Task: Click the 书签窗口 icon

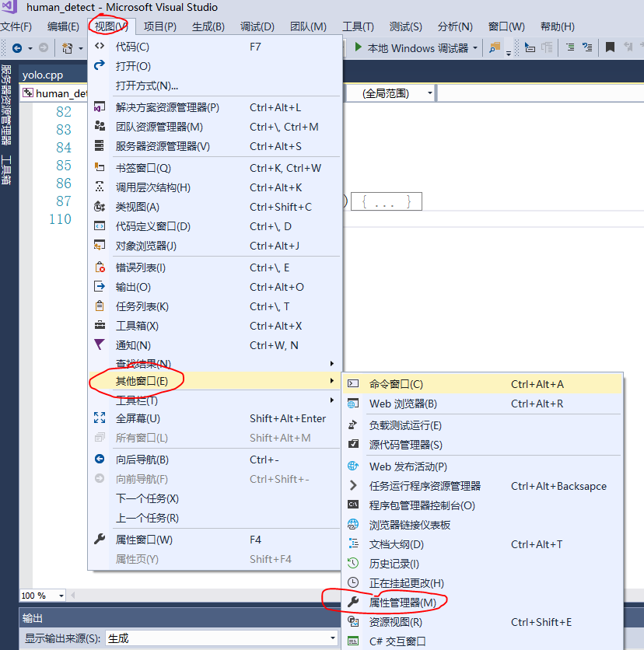Action: tap(100, 167)
